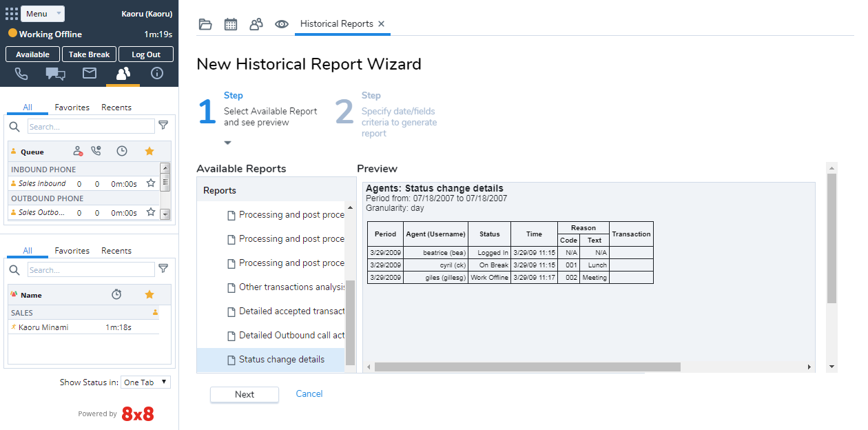
Task: Open the folder icon in top toolbar
Action: tap(205, 24)
